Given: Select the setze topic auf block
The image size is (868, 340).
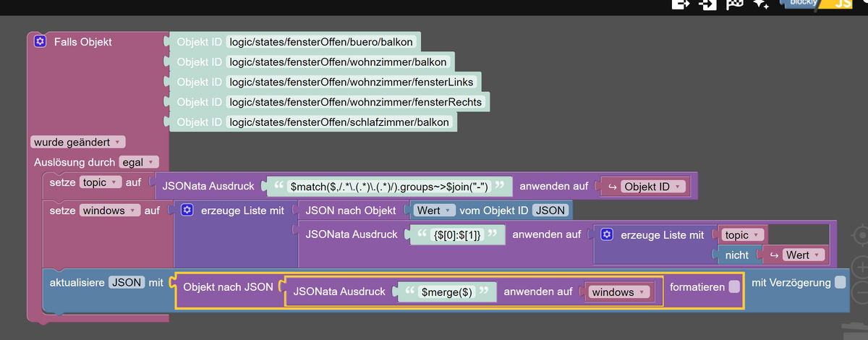Looking at the screenshot, I should tap(63, 183).
